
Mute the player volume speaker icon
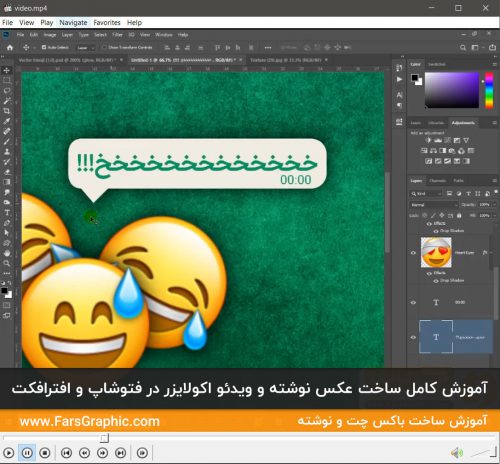457,453
